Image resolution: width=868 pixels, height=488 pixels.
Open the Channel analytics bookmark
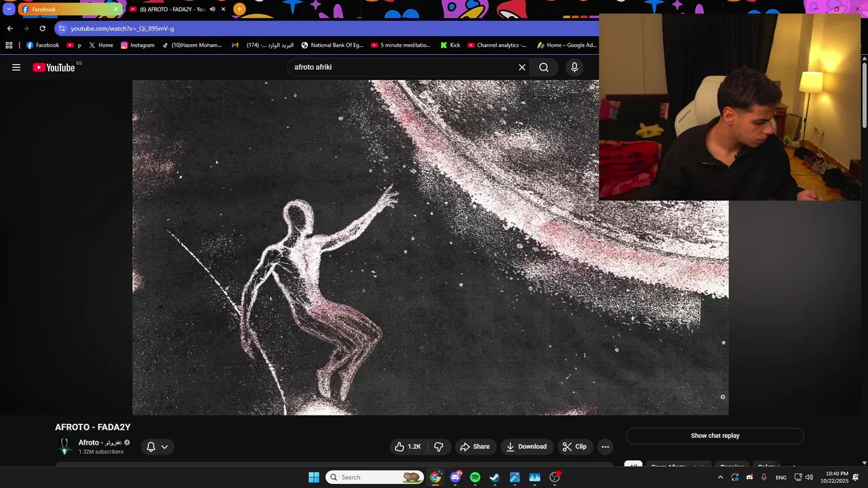497,45
